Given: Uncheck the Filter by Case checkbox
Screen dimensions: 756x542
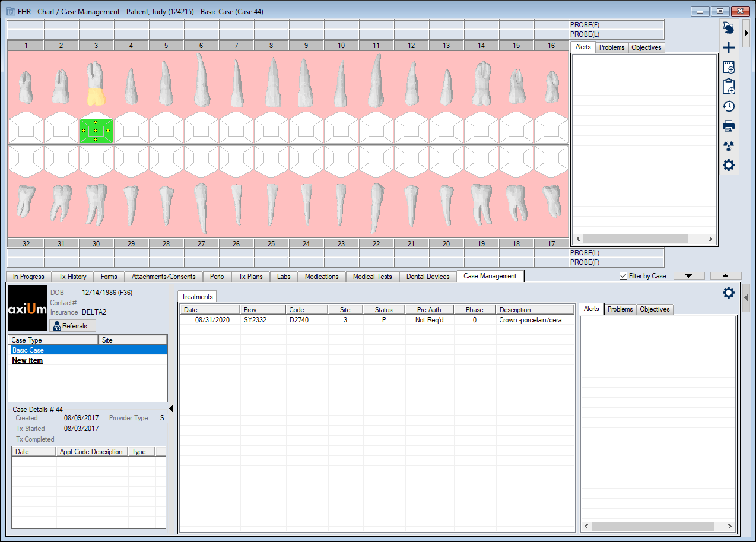Looking at the screenshot, I should (x=623, y=276).
